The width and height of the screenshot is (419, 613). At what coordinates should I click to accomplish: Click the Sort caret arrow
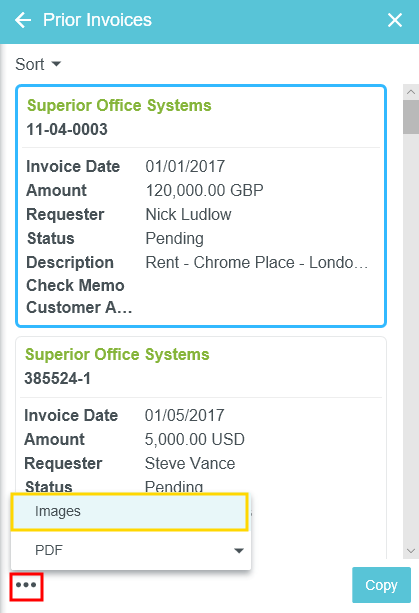[x=56, y=64]
